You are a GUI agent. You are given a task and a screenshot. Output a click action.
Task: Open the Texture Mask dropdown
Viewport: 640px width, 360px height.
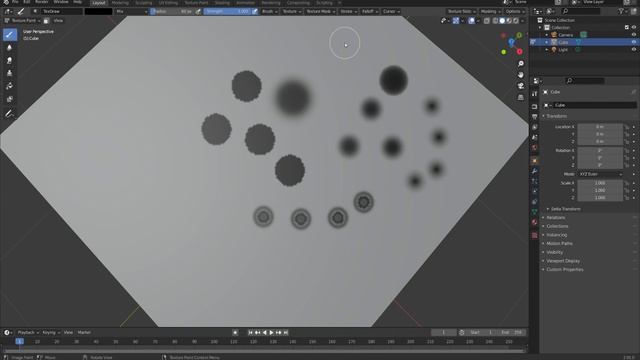click(x=320, y=11)
